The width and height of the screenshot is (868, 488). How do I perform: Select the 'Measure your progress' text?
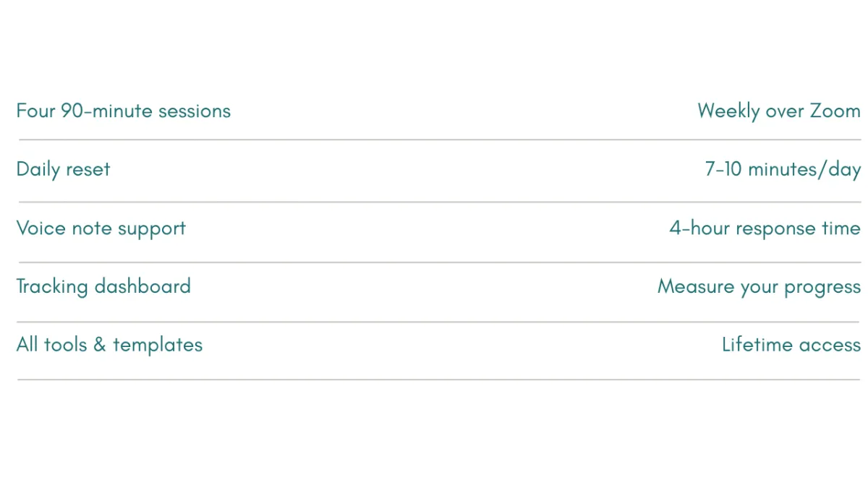click(x=759, y=287)
